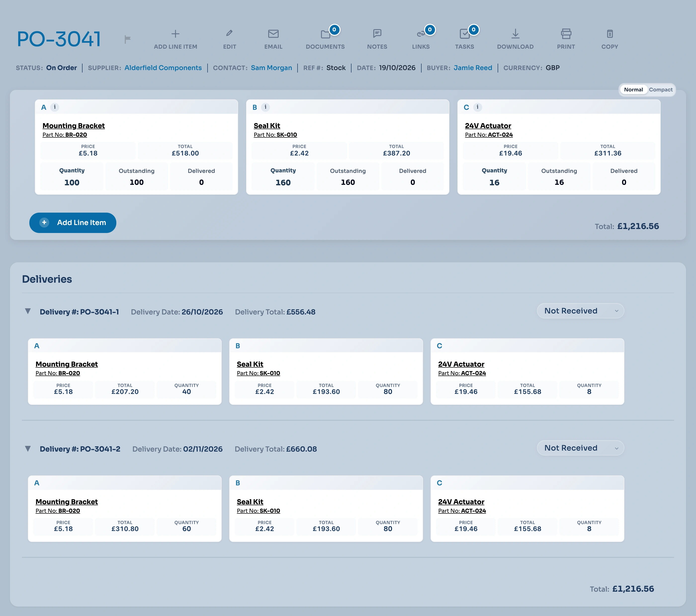The height and width of the screenshot is (616, 696).
Task: Click the Email envelope icon
Action: click(273, 34)
